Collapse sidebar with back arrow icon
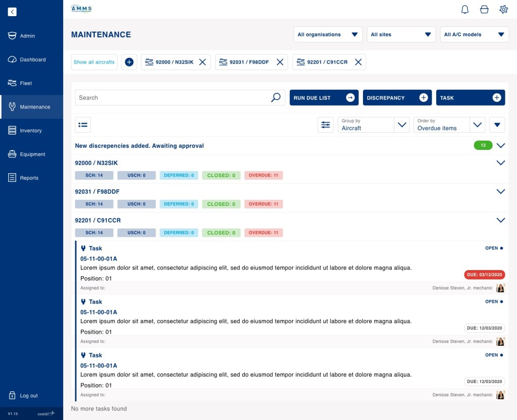The image size is (517, 420). tap(12, 12)
